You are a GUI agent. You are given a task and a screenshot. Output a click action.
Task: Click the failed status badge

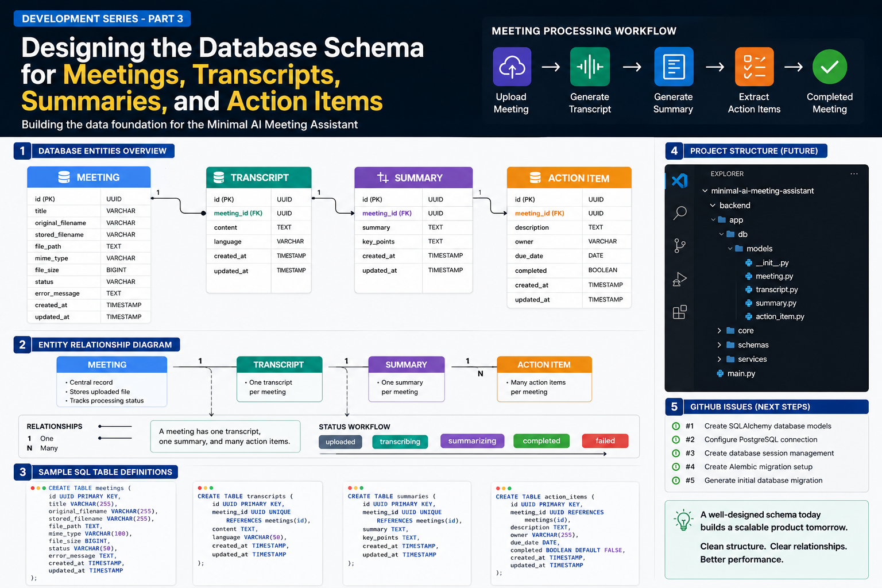click(x=605, y=441)
